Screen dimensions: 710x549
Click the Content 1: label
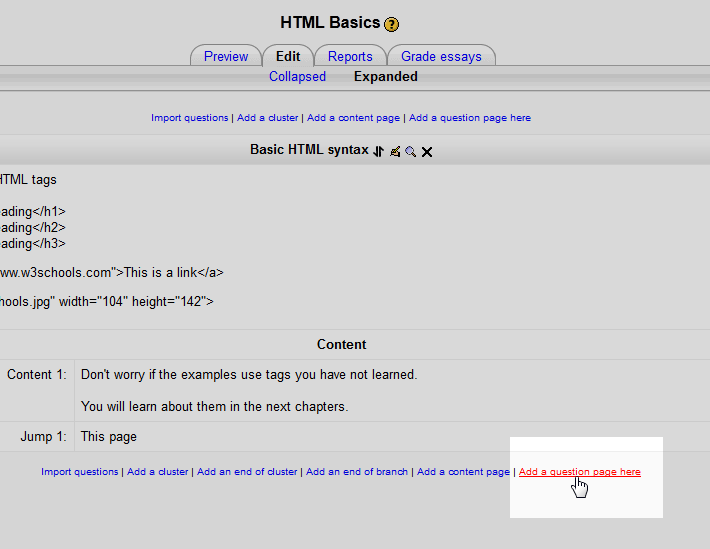point(37,375)
